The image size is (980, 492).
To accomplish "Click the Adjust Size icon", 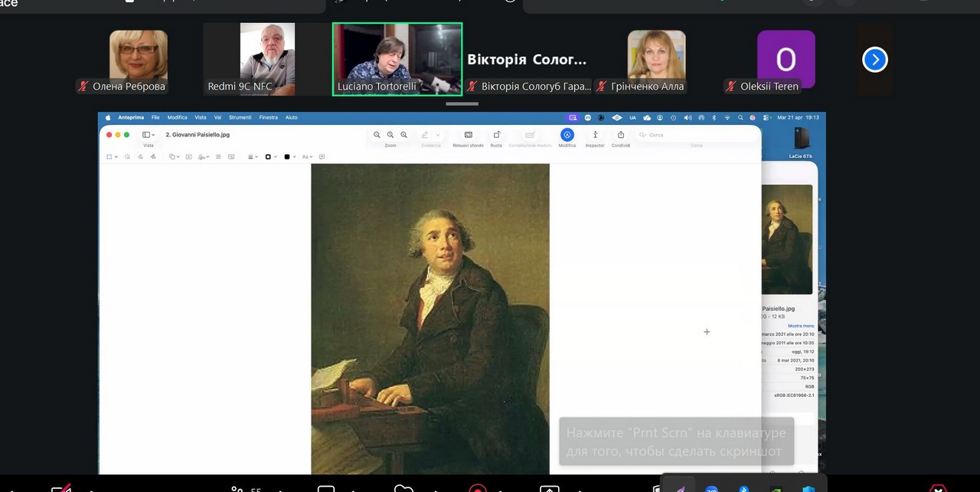I will tap(231, 156).
